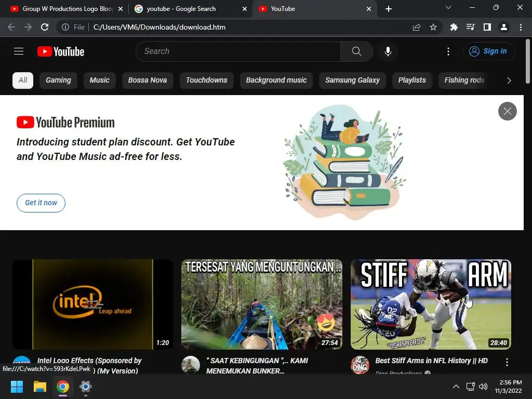Select the Music filter chip
Viewport: 532px width, 399px height.
pyautogui.click(x=99, y=81)
